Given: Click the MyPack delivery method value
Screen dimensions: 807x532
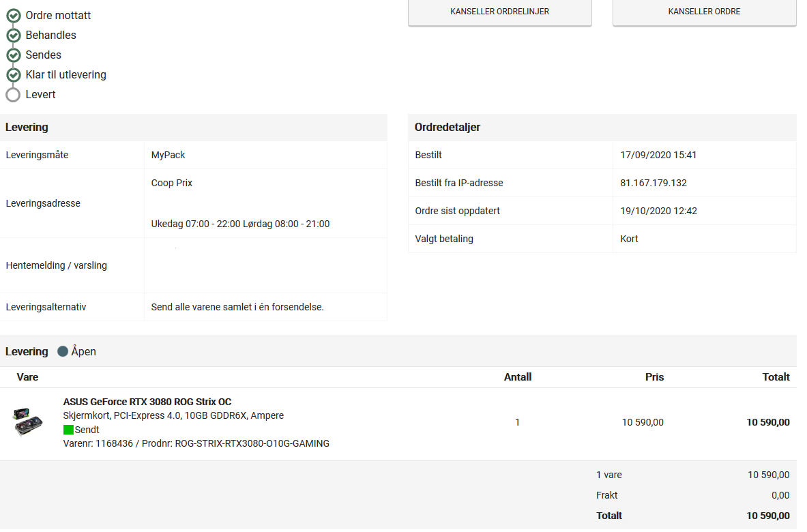Looking at the screenshot, I should 168,156.
